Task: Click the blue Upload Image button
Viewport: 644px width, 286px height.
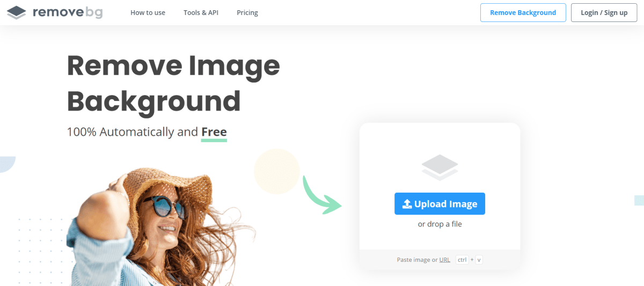Action: tap(440, 204)
